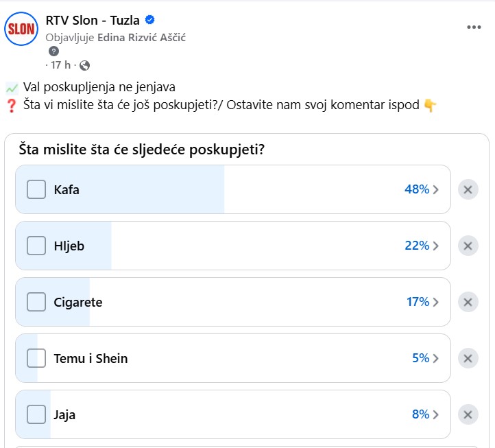Screen dimensions: 495x448
Task: Tick the Temu i Shein checkbox
Action: [x=36, y=358]
